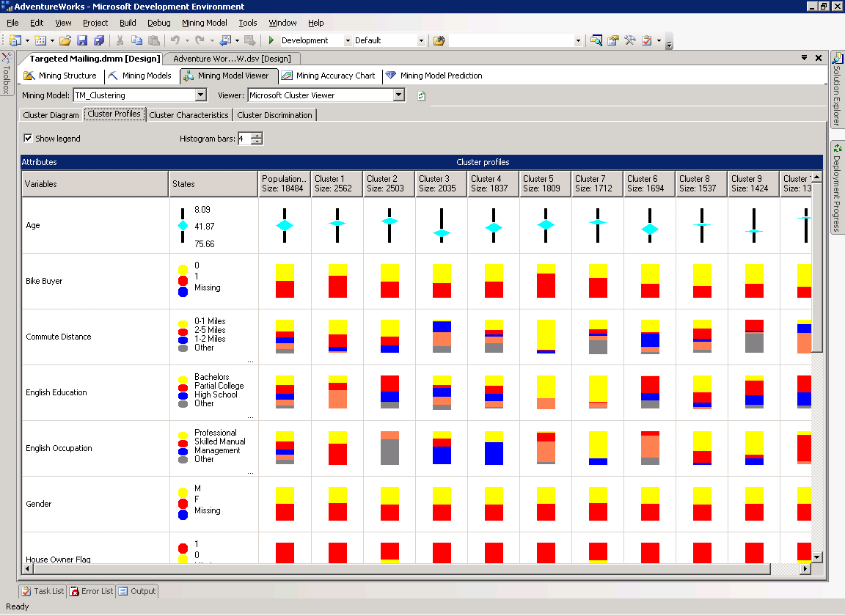
Task: Open the Solution Explorer side panel
Action: (x=837, y=89)
